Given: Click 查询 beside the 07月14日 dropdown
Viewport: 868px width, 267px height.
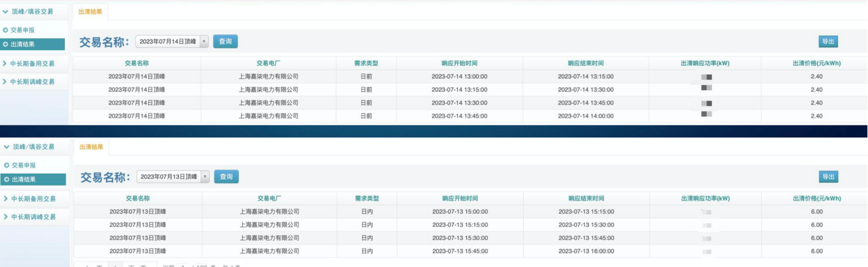Looking at the screenshot, I should [x=225, y=41].
